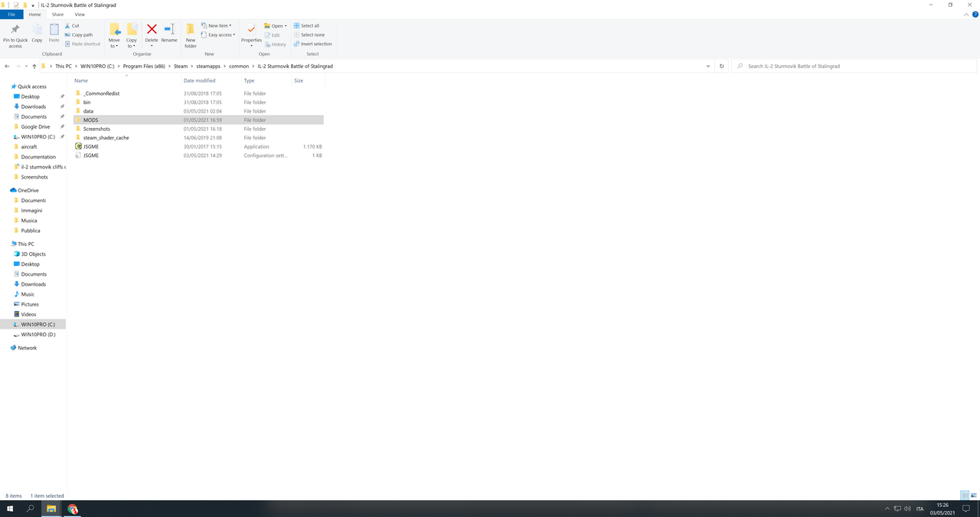980x517 pixels.
Task: Open the volume speaker tray icon
Action: 907,509
